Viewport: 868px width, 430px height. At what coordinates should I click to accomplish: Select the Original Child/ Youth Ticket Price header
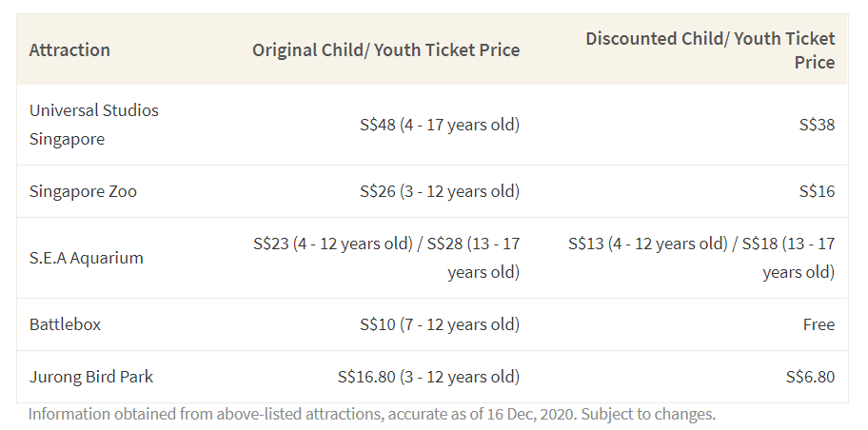pyautogui.click(x=385, y=49)
